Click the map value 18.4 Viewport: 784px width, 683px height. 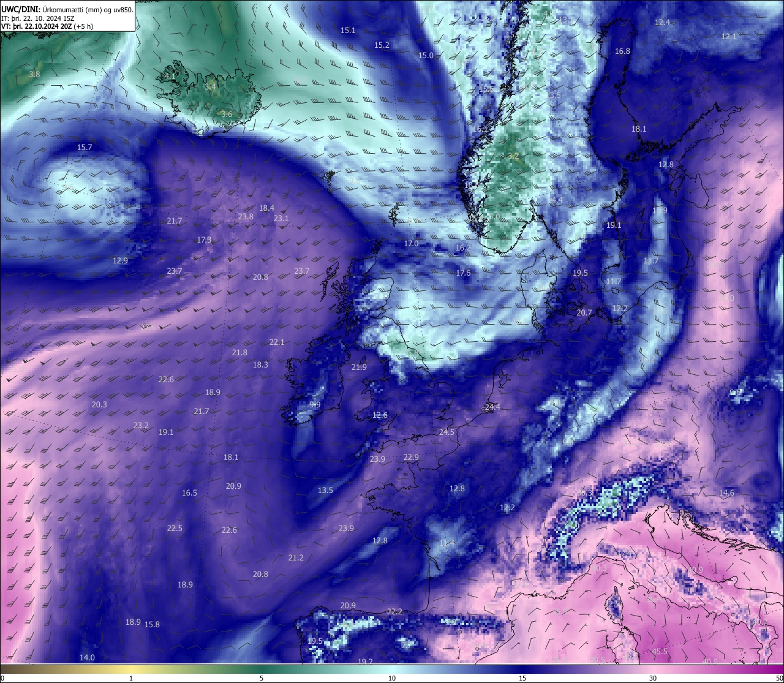point(266,208)
